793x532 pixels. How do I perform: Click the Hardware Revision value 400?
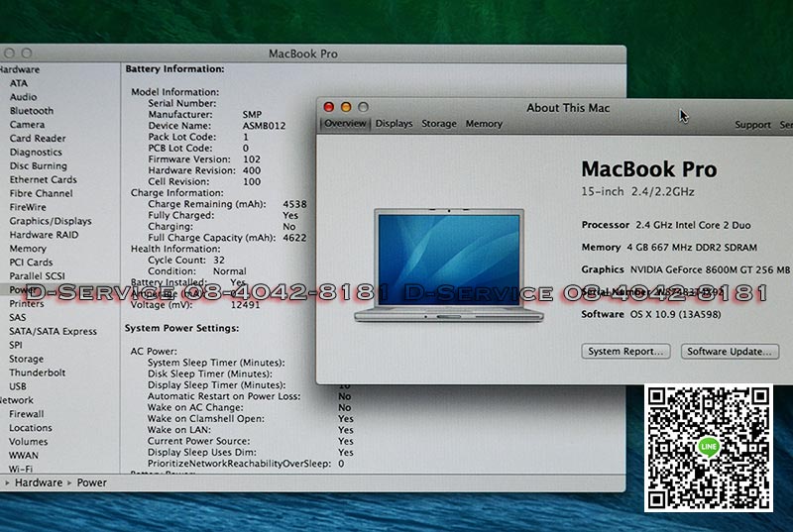point(252,170)
